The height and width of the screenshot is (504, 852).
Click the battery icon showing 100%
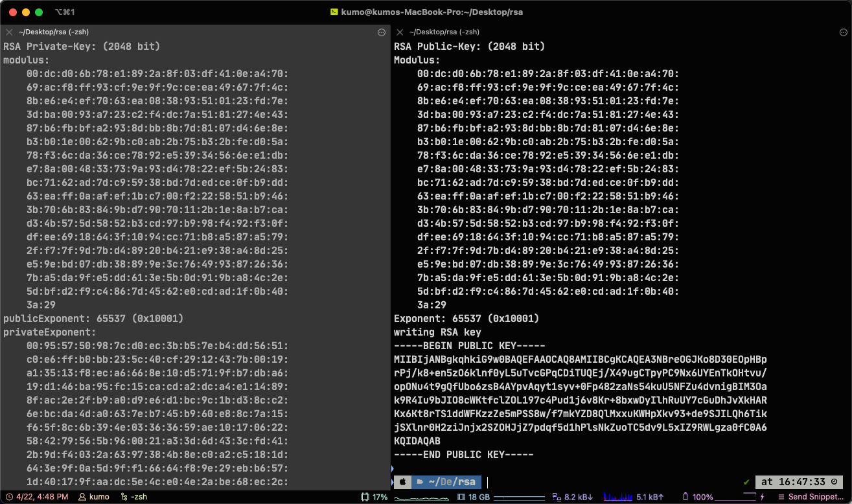click(685, 497)
